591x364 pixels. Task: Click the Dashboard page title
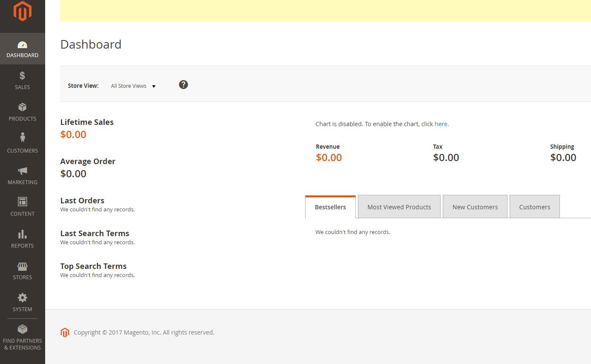[91, 44]
